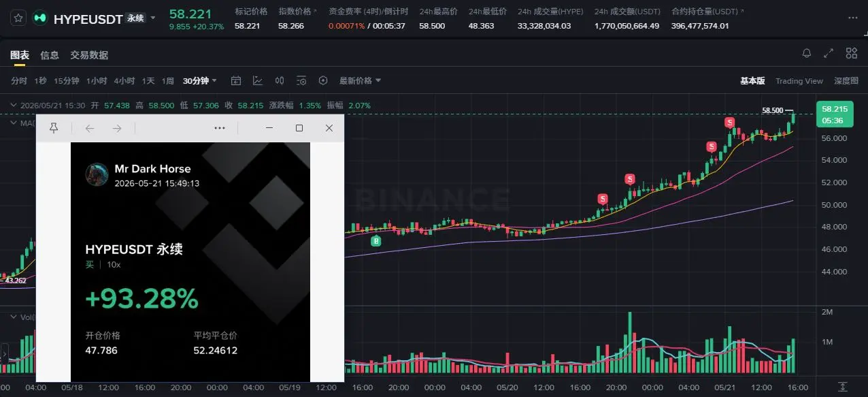The height and width of the screenshot is (397, 868).
Task: Click the S sell marker near 50.000
Action: point(603,199)
